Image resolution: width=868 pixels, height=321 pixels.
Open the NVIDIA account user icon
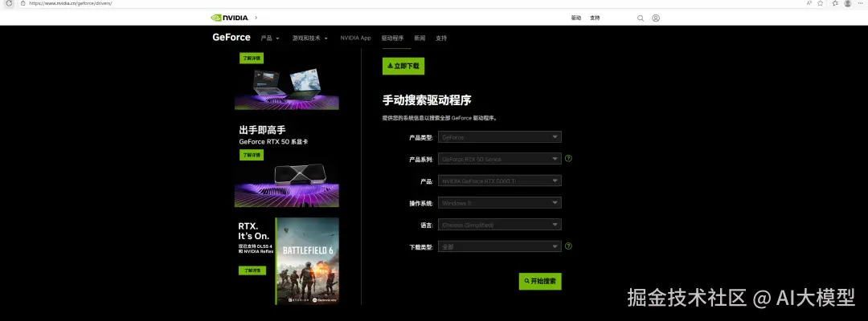[656, 18]
